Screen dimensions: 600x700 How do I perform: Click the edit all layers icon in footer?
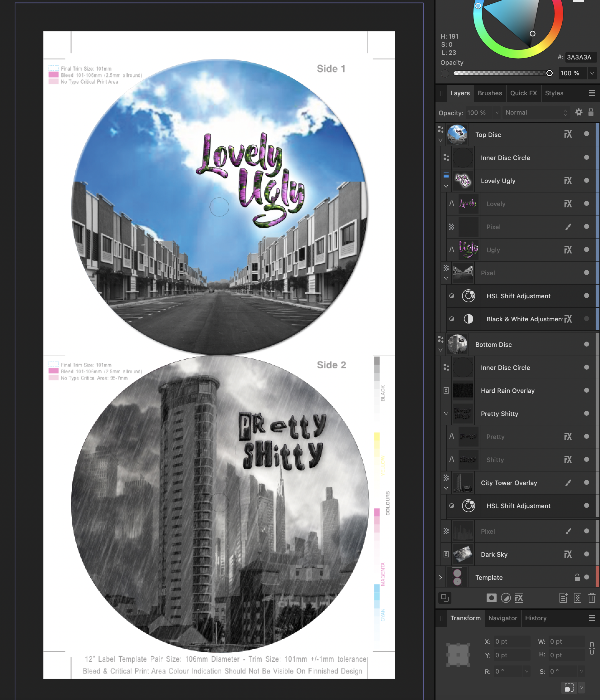pos(445,598)
